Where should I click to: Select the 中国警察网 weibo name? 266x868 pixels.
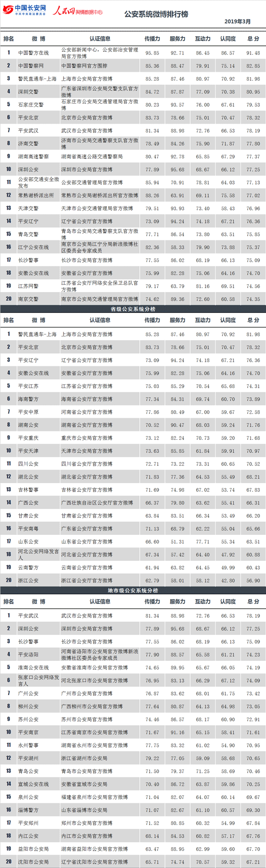point(31,66)
